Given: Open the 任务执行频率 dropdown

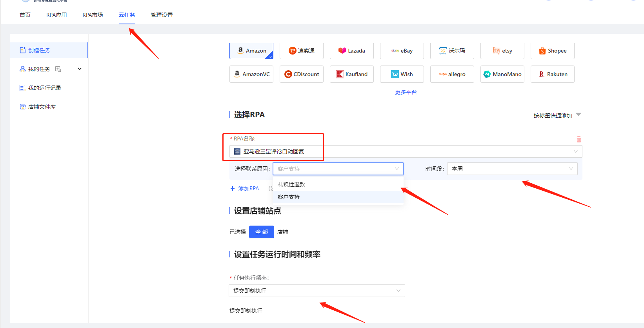Looking at the screenshot, I should click(x=317, y=291).
